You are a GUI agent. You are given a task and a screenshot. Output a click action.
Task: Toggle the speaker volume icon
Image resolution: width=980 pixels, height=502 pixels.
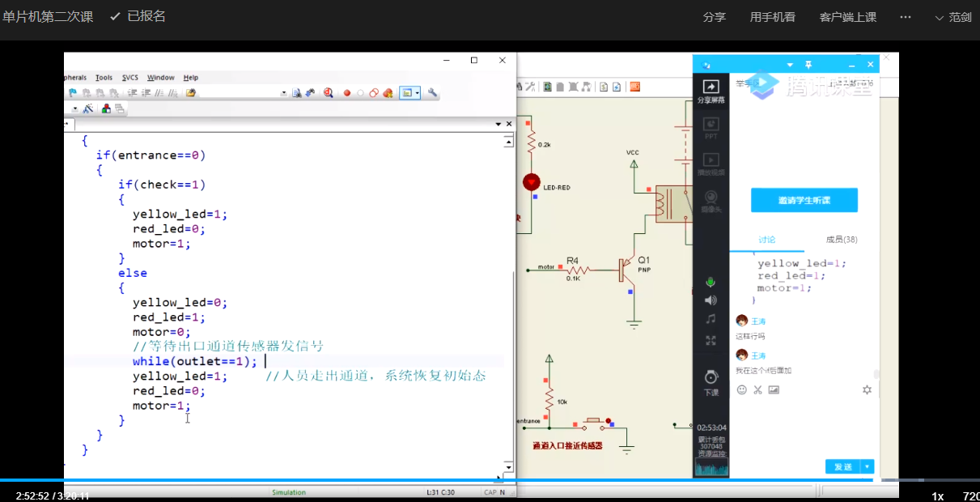coord(711,300)
